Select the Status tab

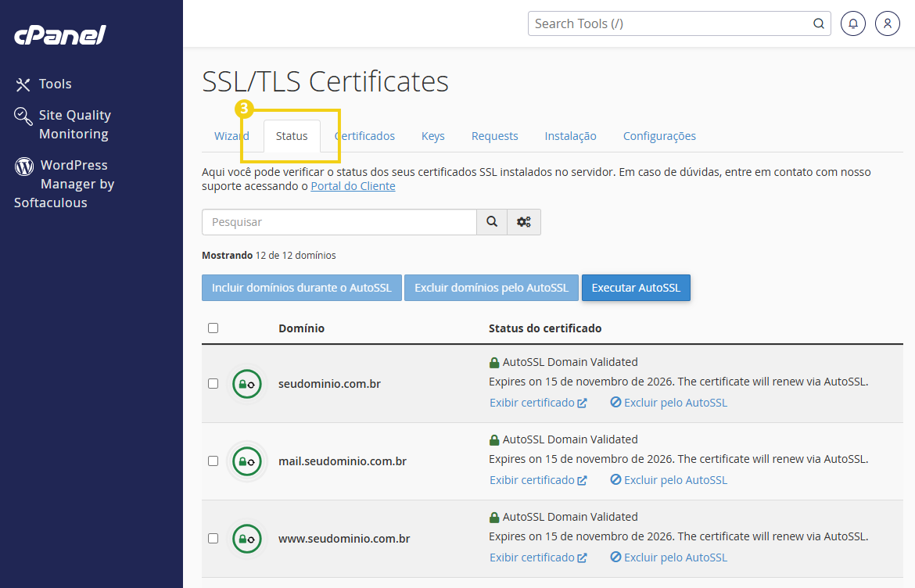(292, 136)
